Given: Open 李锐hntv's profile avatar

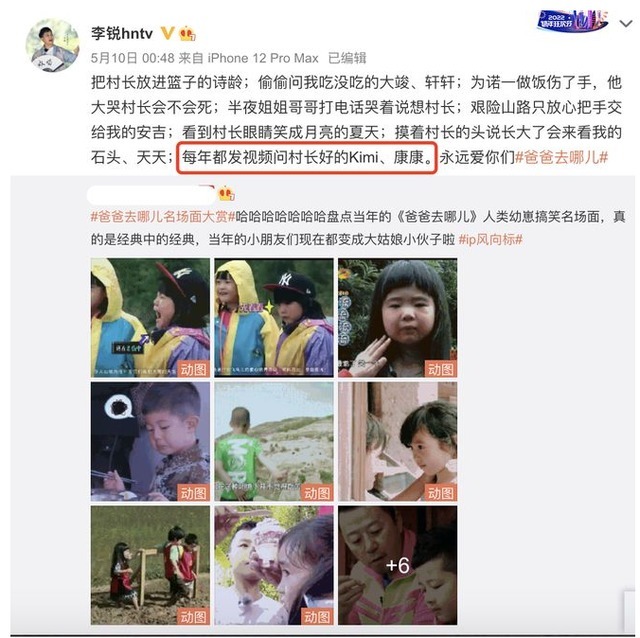Looking at the screenshot, I should [53, 45].
